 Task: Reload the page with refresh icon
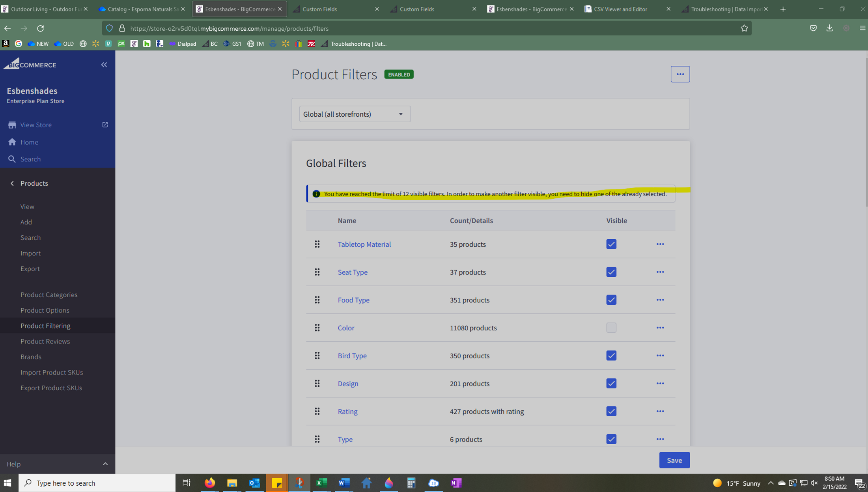tap(40, 28)
